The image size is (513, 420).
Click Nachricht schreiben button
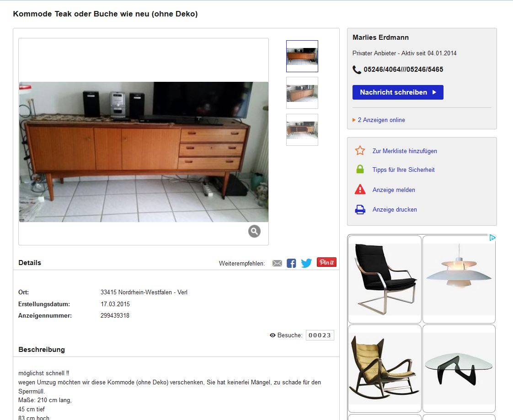[x=398, y=92]
